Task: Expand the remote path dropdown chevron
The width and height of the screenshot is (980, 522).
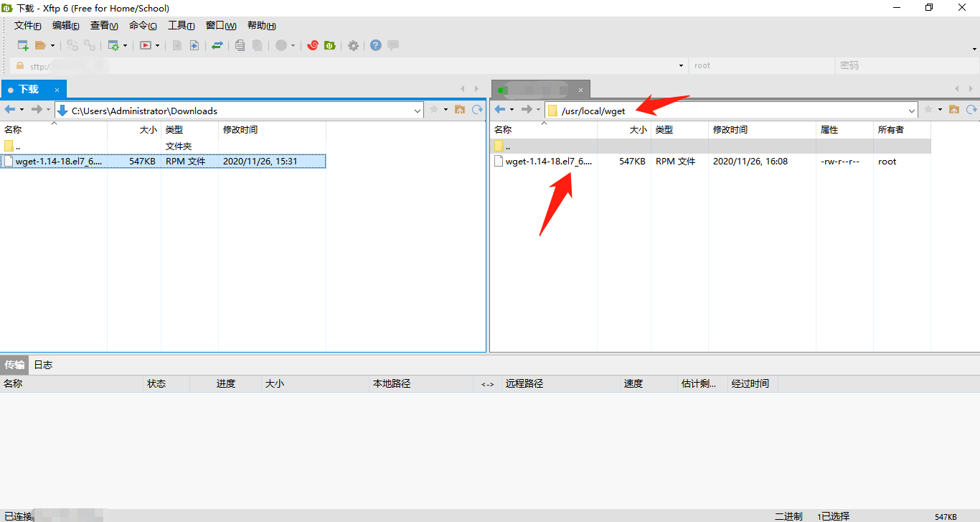Action: point(913,111)
